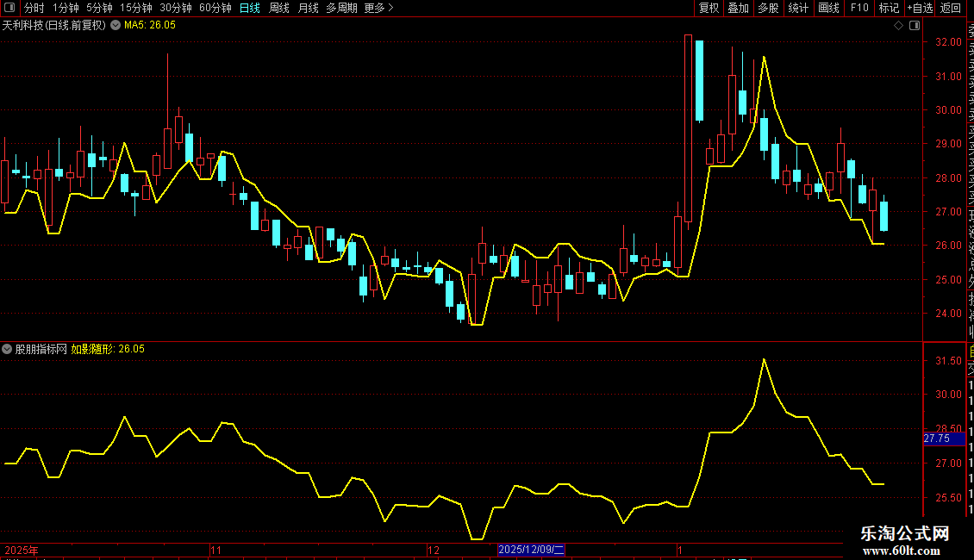
Task: Click the 32.00 price axis label
Action: (948, 42)
